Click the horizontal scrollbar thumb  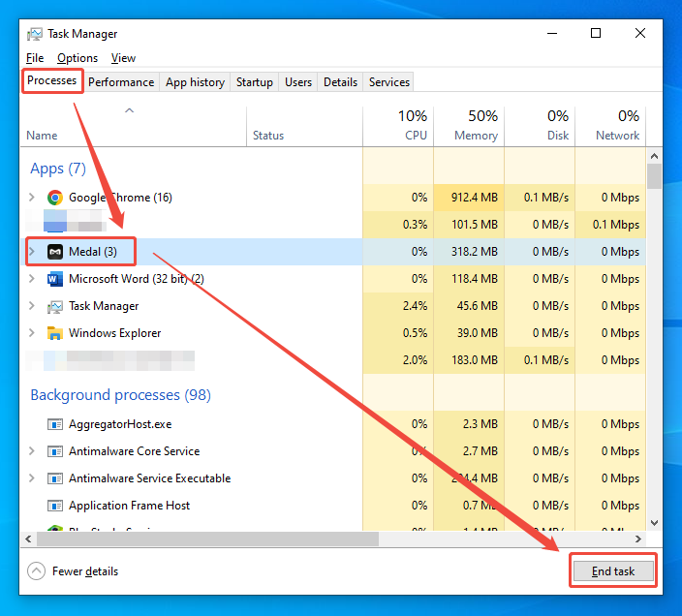(x=207, y=539)
